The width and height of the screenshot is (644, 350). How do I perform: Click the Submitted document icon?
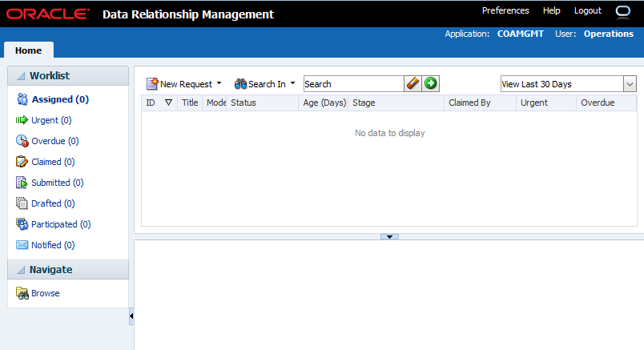(22, 183)
